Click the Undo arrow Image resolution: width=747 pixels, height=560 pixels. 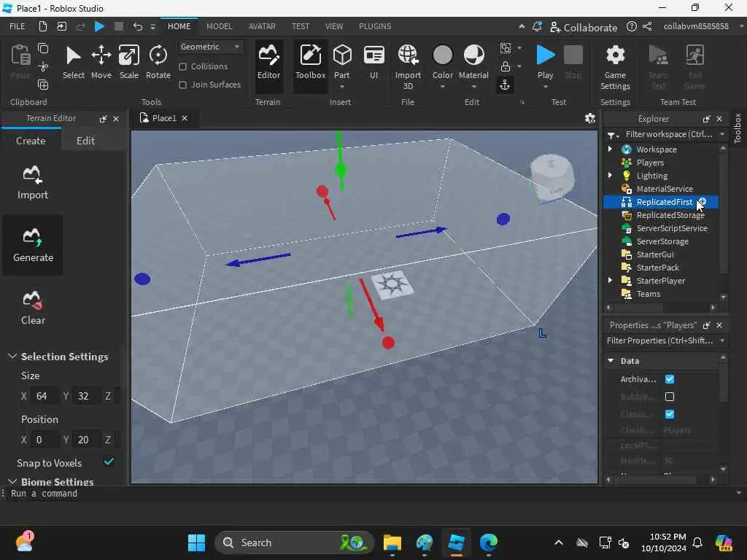pos(137,26)
